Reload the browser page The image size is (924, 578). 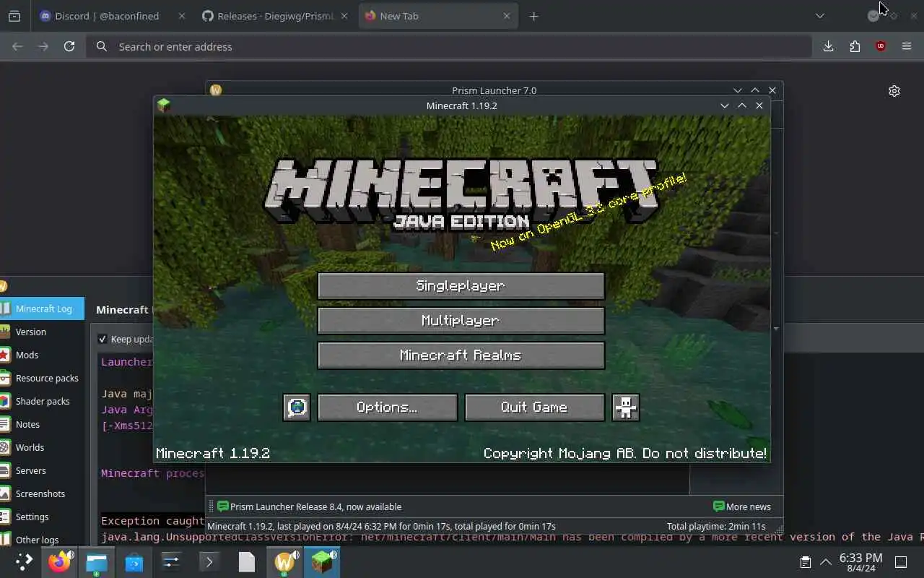(x=69, y=46)
